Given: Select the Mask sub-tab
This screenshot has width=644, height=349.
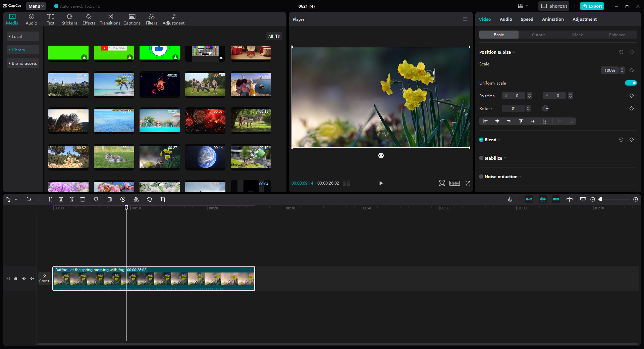Looking at the screenshot, I should (577, 35).
